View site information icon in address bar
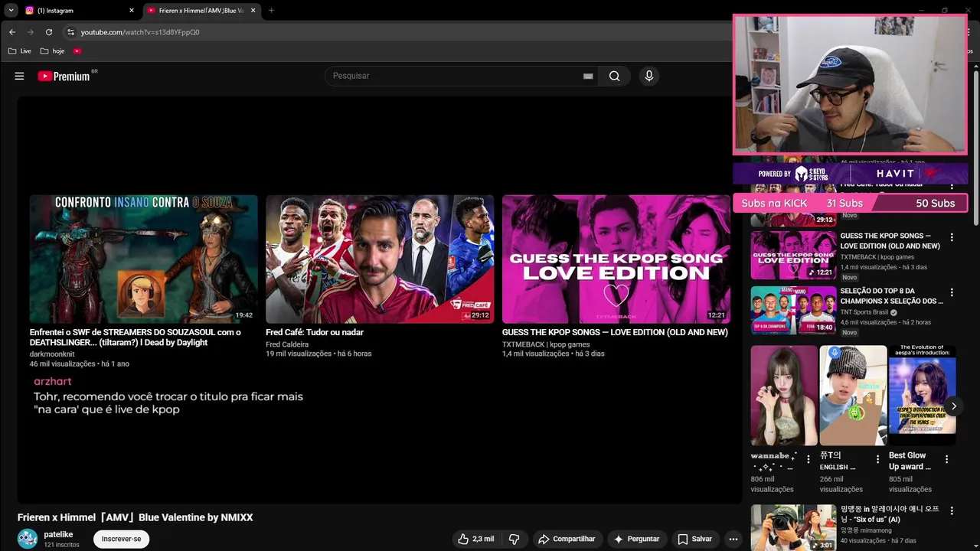 70,32
